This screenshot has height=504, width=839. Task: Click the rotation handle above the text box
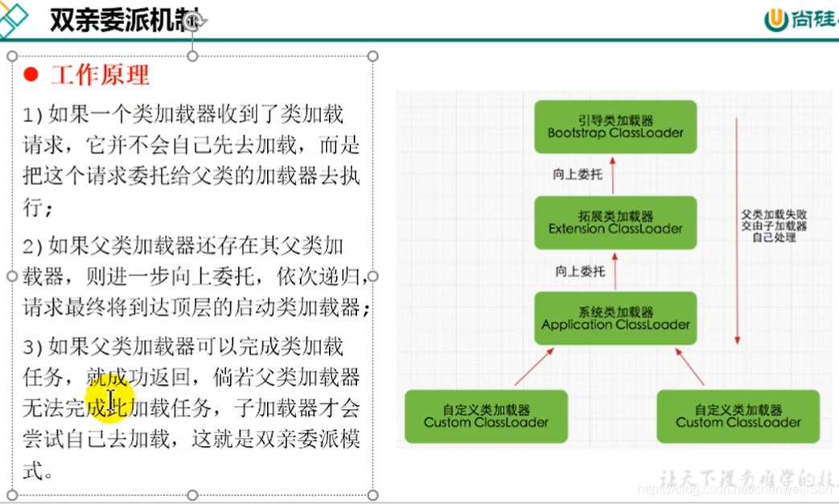click(193, 22)
